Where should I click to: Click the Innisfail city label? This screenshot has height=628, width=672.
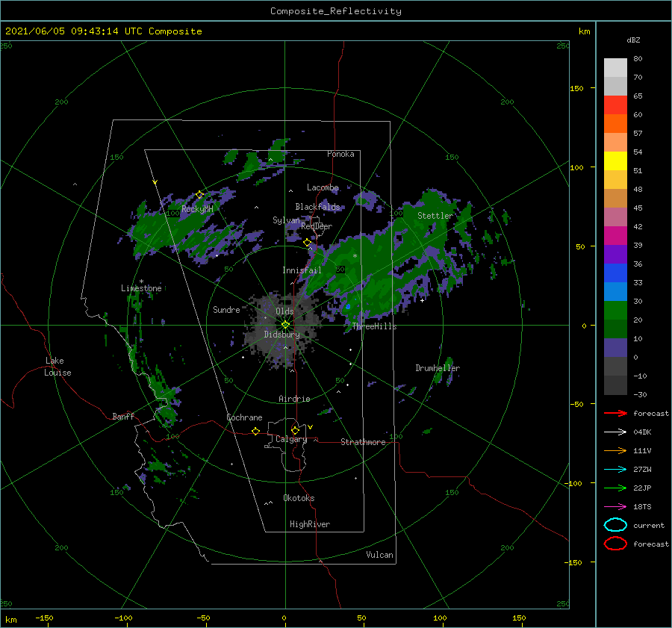(x=302, y=270)
